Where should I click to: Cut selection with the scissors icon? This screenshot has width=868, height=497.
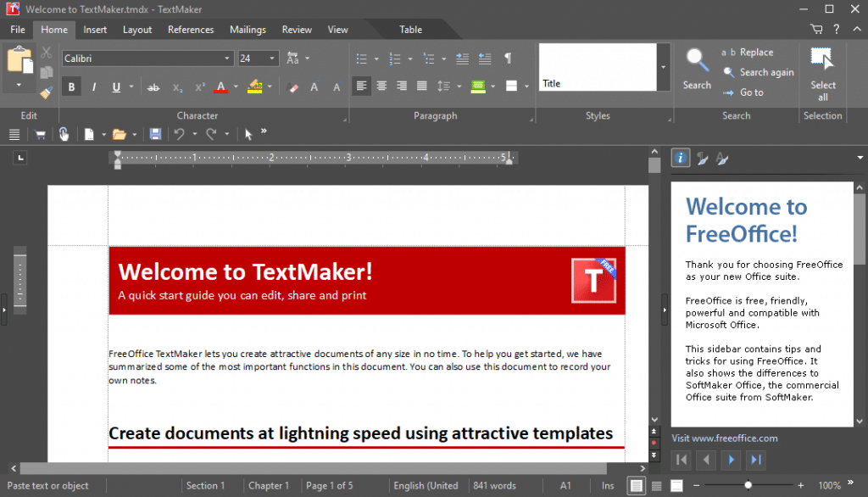[x=47, y=53]
